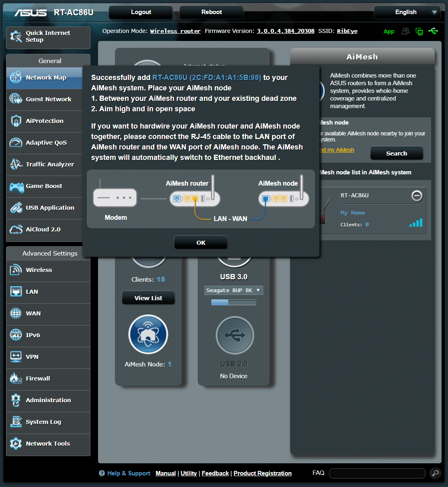The height and width of the screenshot is (487, 448).
Task: Open the English language dropdown
Action: (x=407, y=12)
